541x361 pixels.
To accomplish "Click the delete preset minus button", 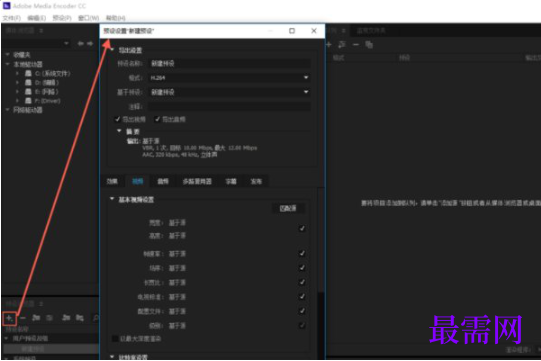I will pos(23,318).
